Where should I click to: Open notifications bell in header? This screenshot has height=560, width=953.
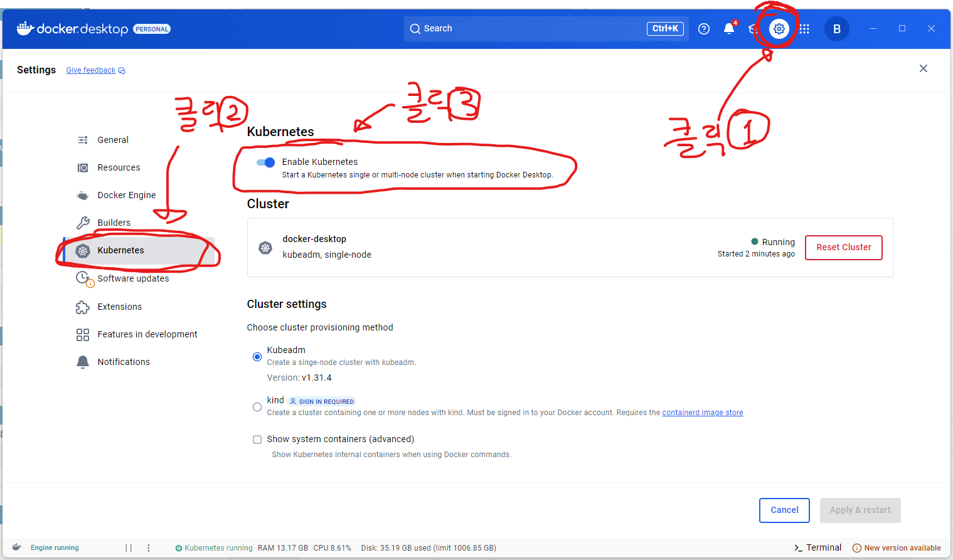pos(728,29)
